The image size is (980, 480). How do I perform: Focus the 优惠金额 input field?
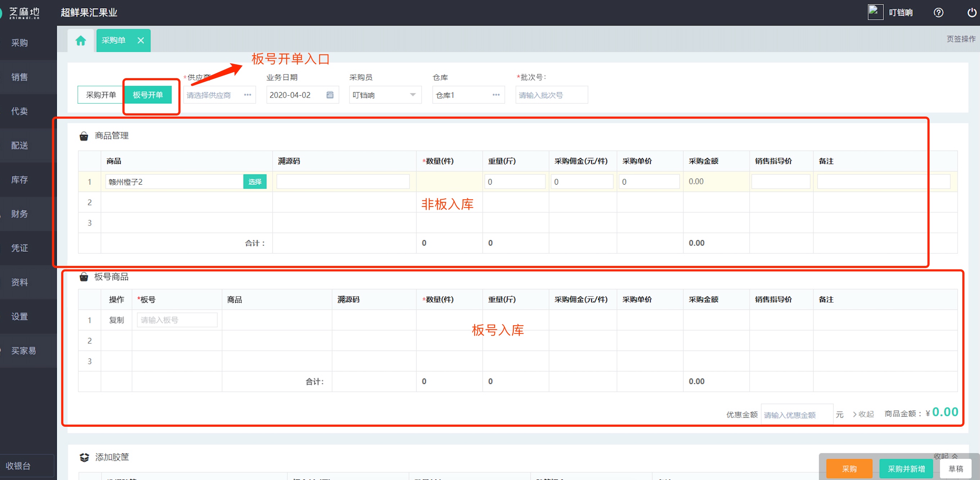(797, 415)
